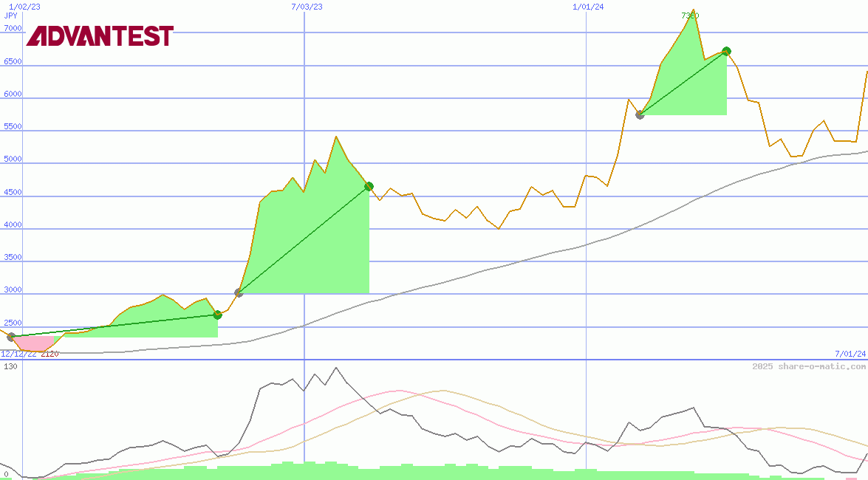Click the peak price label 7380
The height and width of the screenshot is (480, 868).
point(688,16)
